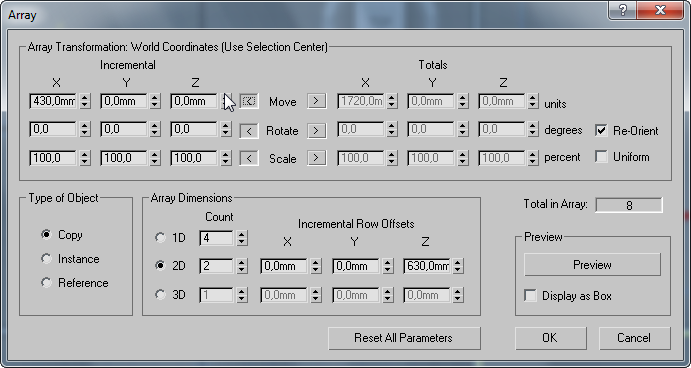
Task: Close the Array dialog
Action: point(660,10)
